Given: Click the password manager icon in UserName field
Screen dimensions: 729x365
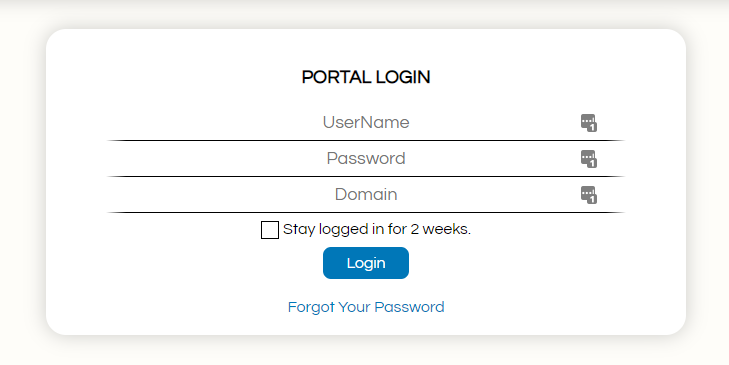Looking at the screenshot, I should coord(589,123).
